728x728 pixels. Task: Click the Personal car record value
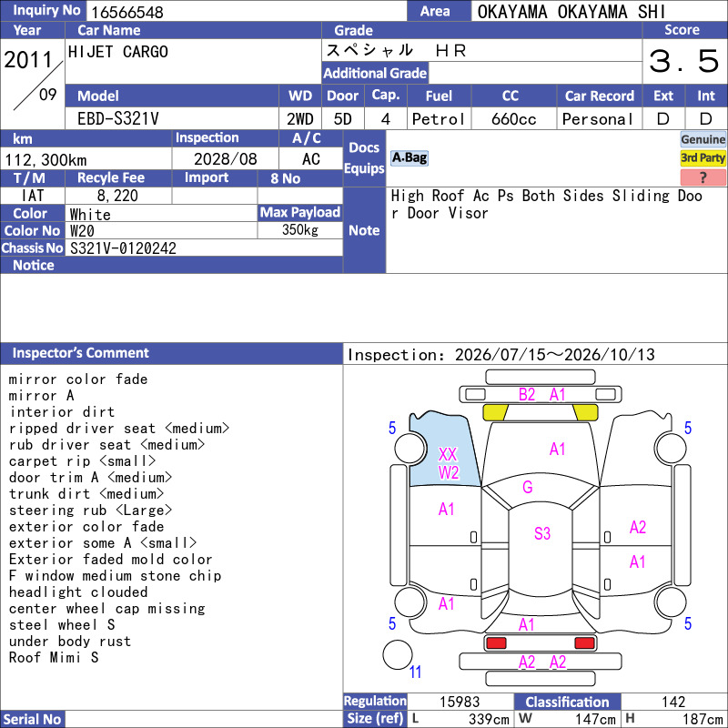coord(598,119)
